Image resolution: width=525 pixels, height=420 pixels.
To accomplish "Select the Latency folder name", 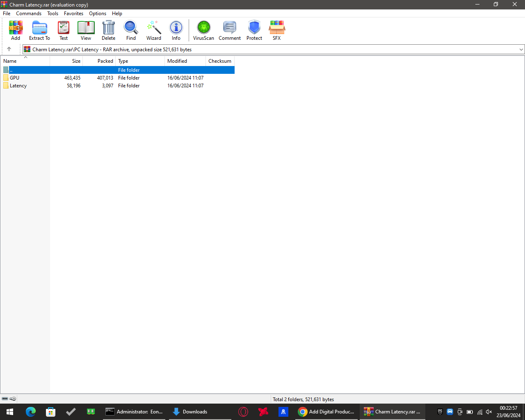I will (18, 86).
